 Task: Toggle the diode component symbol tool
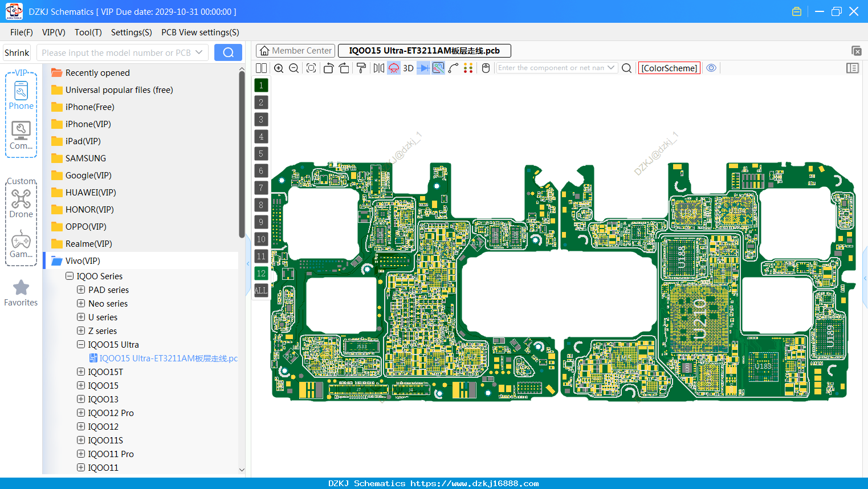[423, 68]
